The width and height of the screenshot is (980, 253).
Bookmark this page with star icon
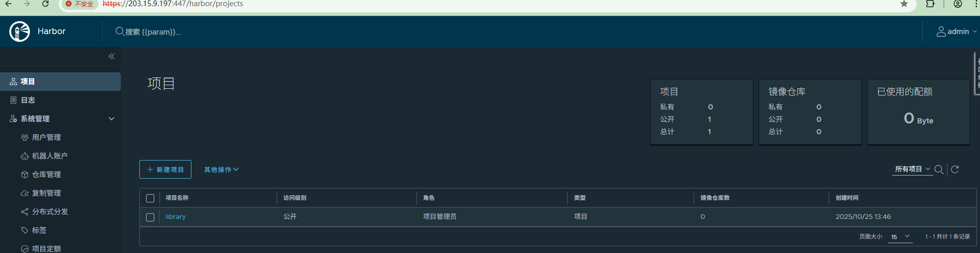pos(904,4)
